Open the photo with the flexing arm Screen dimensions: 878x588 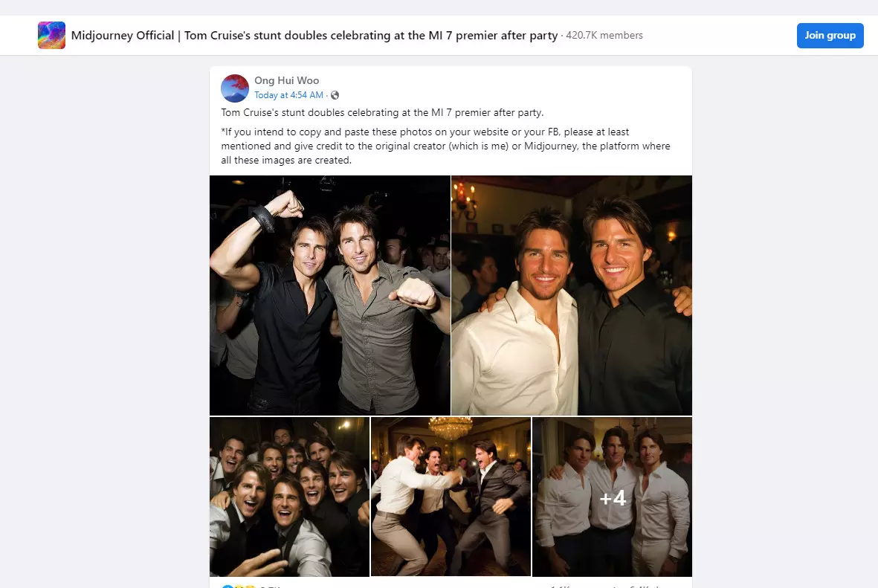(x=329, y=295)
